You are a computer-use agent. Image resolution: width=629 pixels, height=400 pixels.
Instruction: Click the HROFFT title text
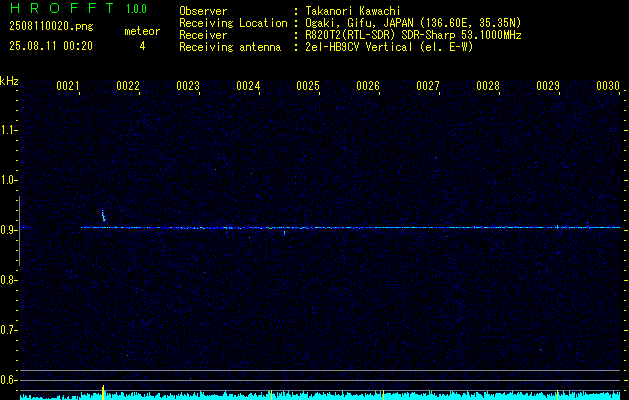[62, 8]
